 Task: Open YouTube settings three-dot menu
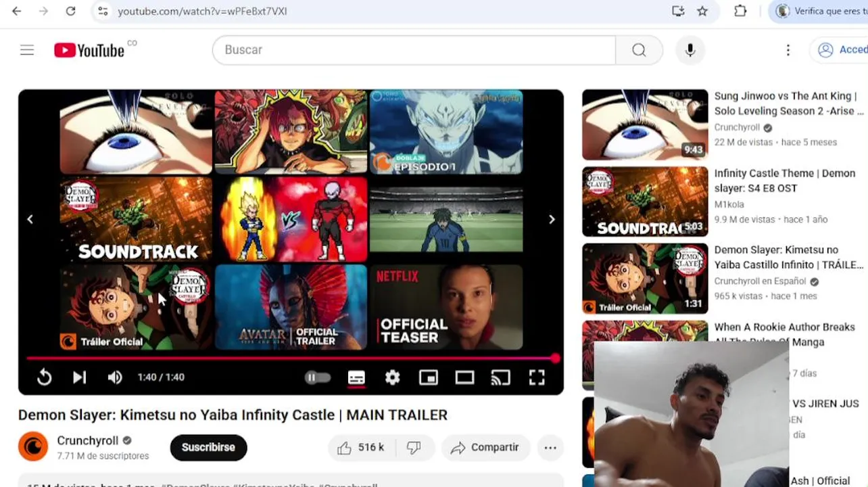click(788, 50)
